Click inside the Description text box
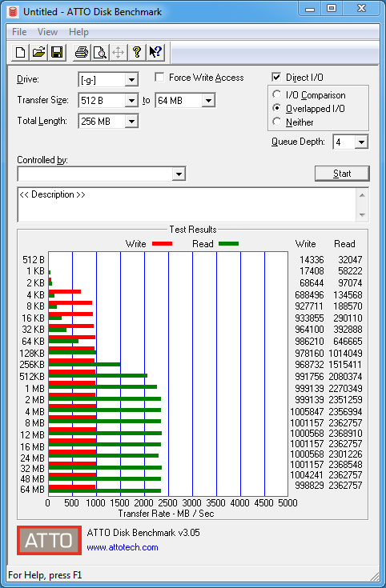The image size is (386, 588). pyautogui.click(x=187, y=205)
